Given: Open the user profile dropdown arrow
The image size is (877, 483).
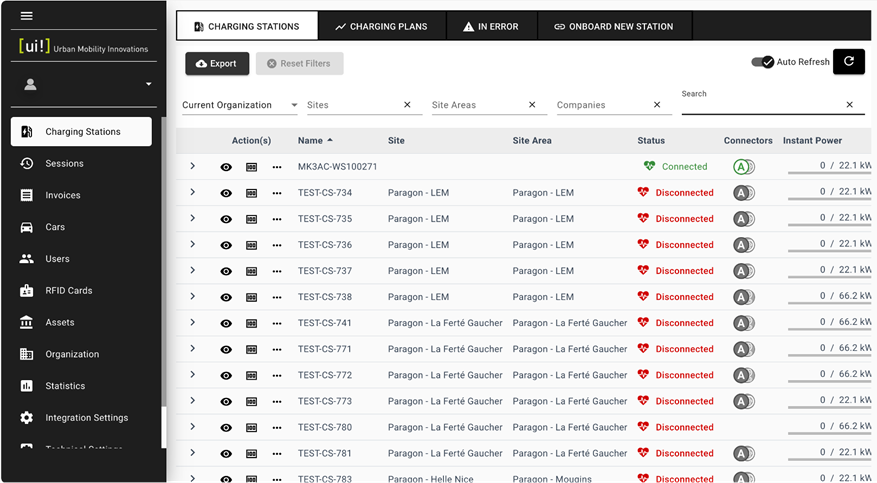Looking at the screenshot, I should click(x=149, y=85).
